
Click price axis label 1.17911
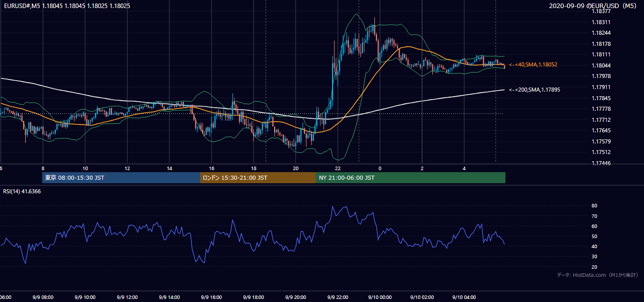601,87
